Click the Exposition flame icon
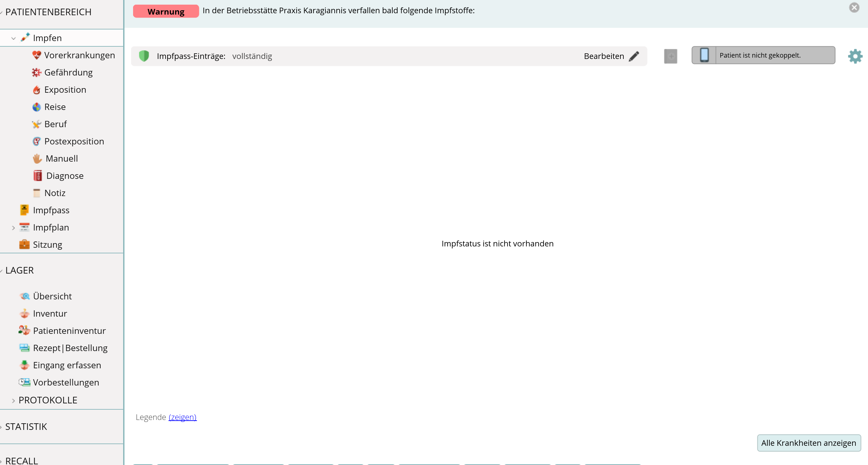868x465 pixels. coord(36,90)
